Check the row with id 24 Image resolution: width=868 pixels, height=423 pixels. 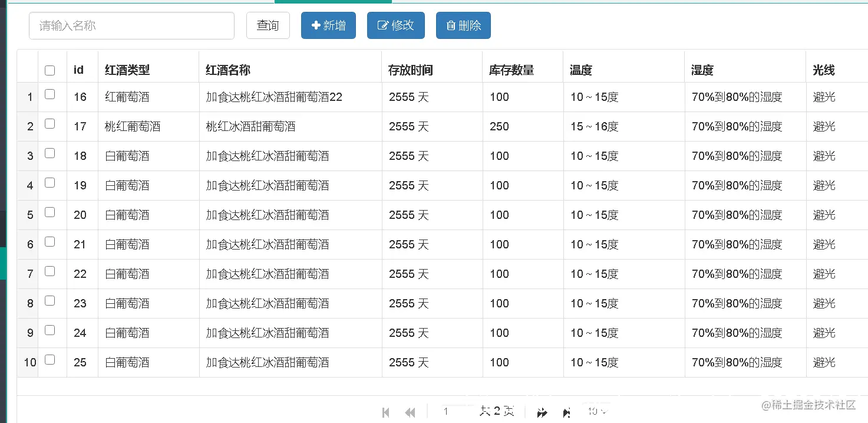coord(50,330)
